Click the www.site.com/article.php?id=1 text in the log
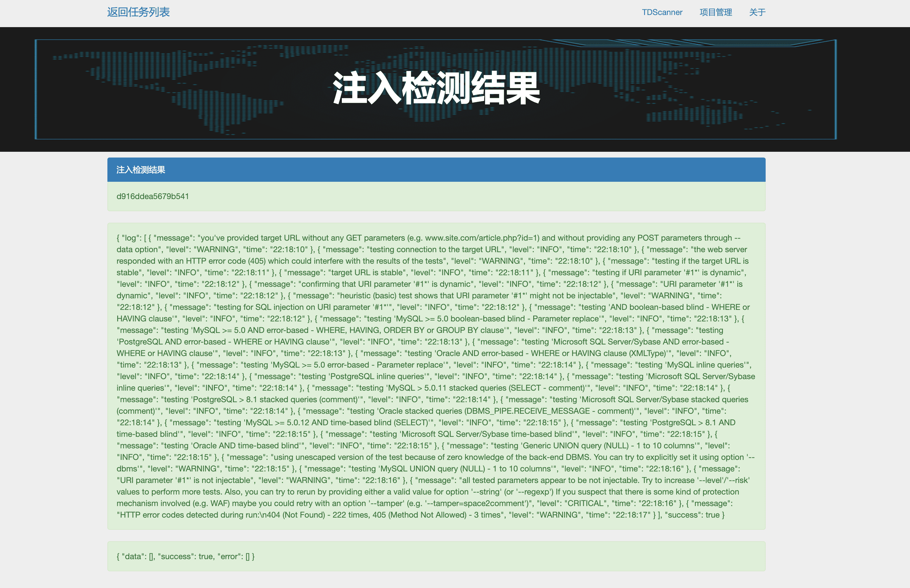910x588 pixels. pos(481,238)
